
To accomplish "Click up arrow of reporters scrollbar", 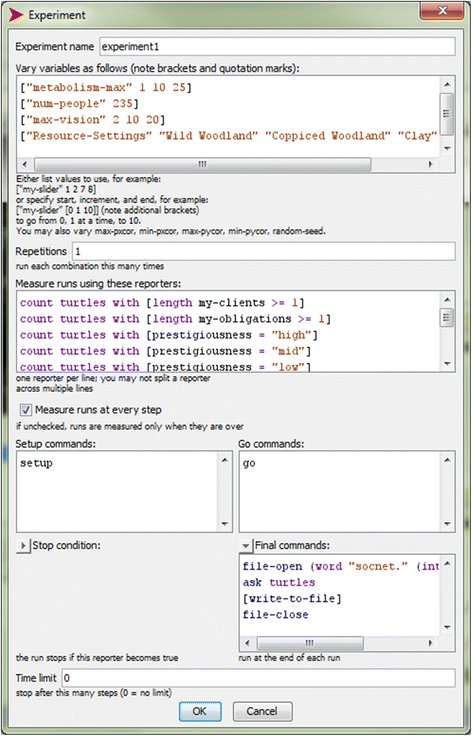I will point(447,299).
